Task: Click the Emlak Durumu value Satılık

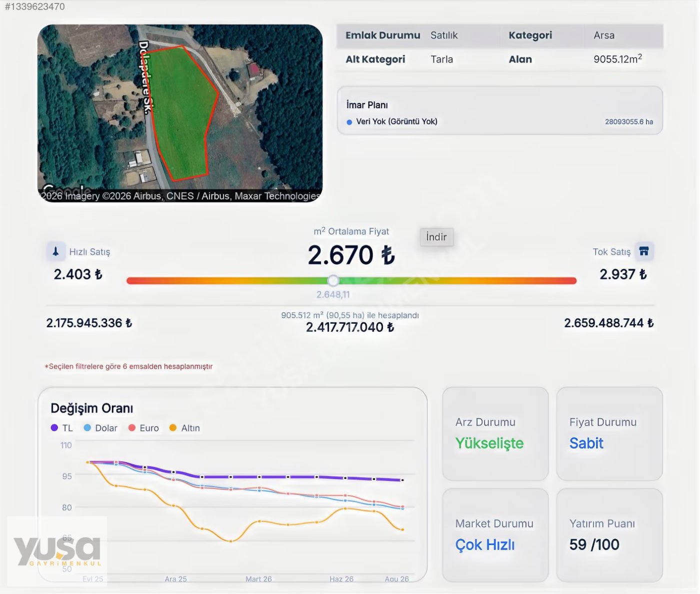Action: click(x=444, y=35)
